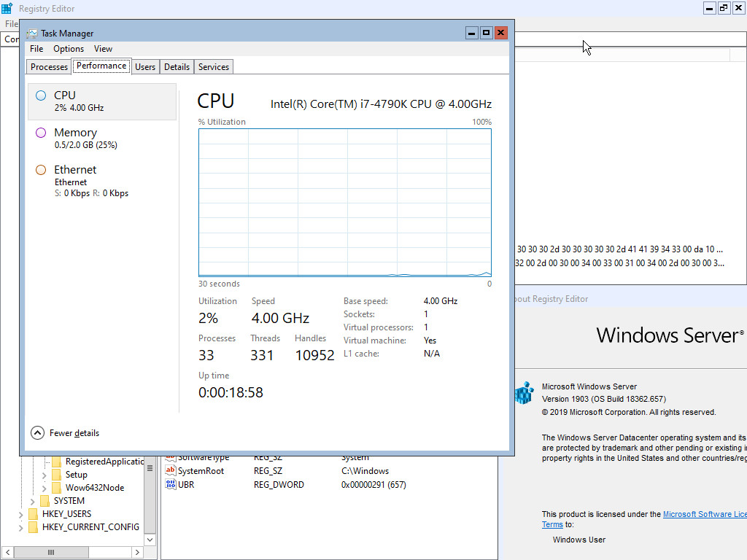This screenshot has width=747, height=560.
Task: Click the Virtual machine value "Yes"
Action: click(x=430, y=341)
